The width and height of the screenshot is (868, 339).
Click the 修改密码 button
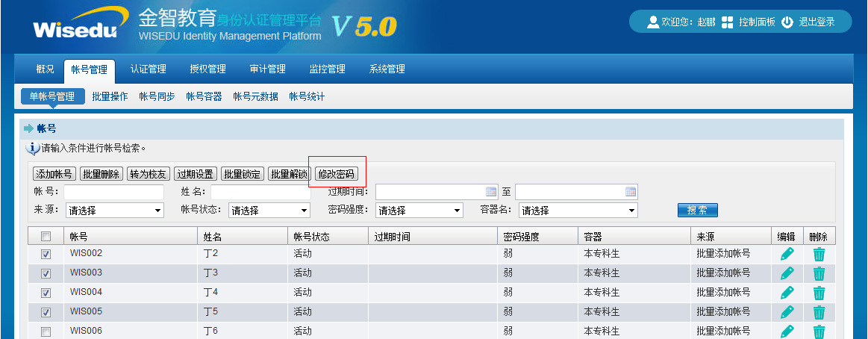(x=337, y=174)
